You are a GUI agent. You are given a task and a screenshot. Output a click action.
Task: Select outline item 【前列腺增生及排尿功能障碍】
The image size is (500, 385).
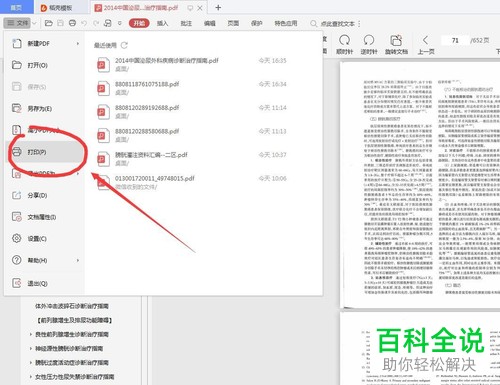click(74, 320)
